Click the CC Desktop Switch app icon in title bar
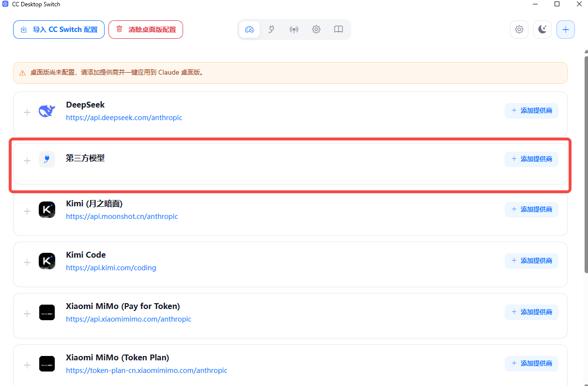Viewport: 588px width, 386px height. (5, 4)
